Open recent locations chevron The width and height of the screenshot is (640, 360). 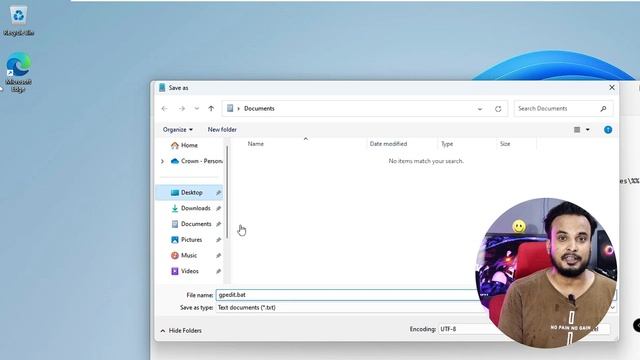tap(197, 109)
